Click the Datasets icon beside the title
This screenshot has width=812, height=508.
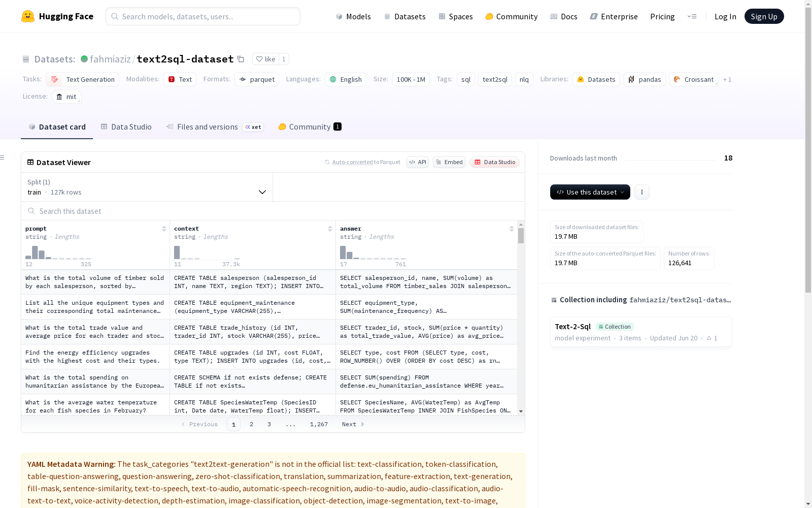pyautogui.click(x=26, y=59)
